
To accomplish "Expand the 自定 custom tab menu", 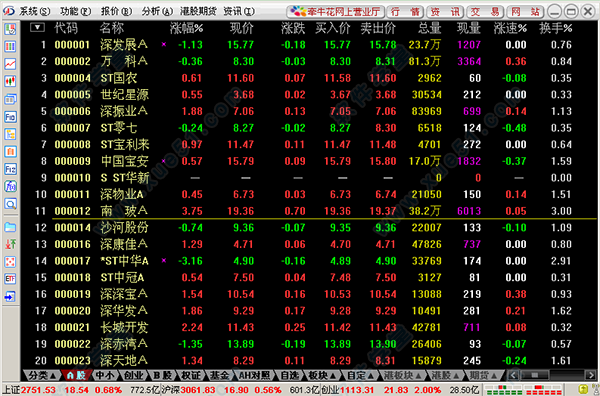I will point(360,375).
